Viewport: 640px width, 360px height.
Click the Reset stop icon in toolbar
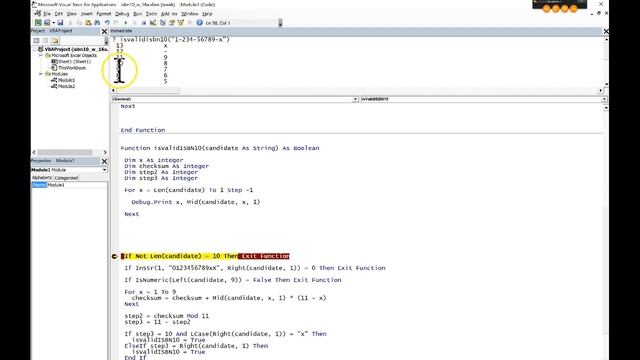[x=144, y=23]
